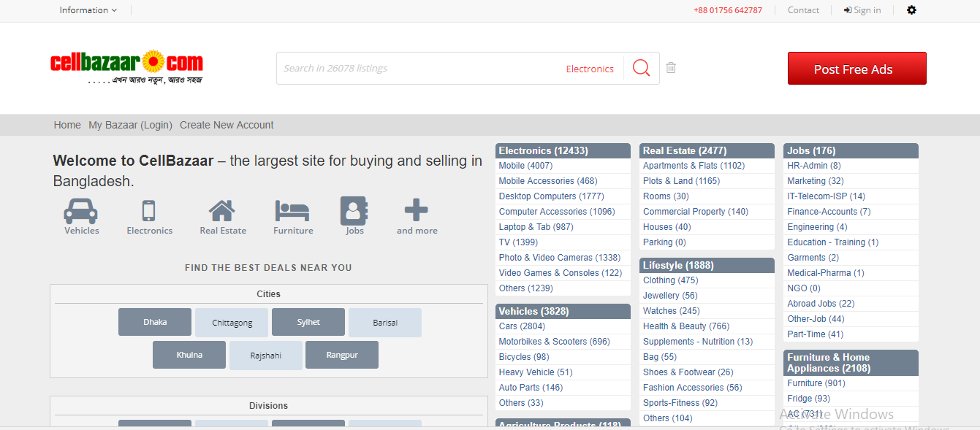Open Furniture (901) link
This screenshot has height=430, width=980.
tap(816, 383)
